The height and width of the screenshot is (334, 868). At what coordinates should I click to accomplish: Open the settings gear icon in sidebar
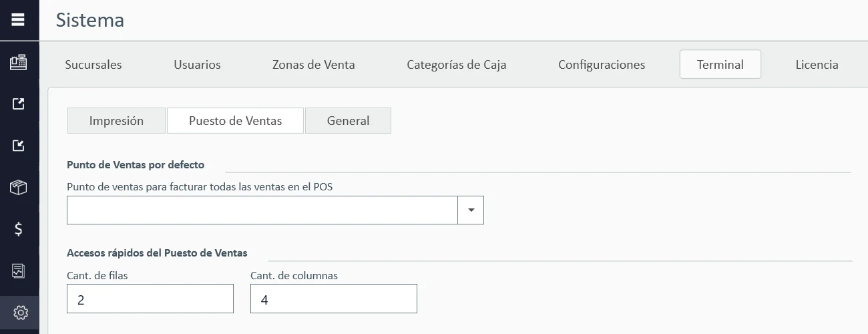coord(19,312)
